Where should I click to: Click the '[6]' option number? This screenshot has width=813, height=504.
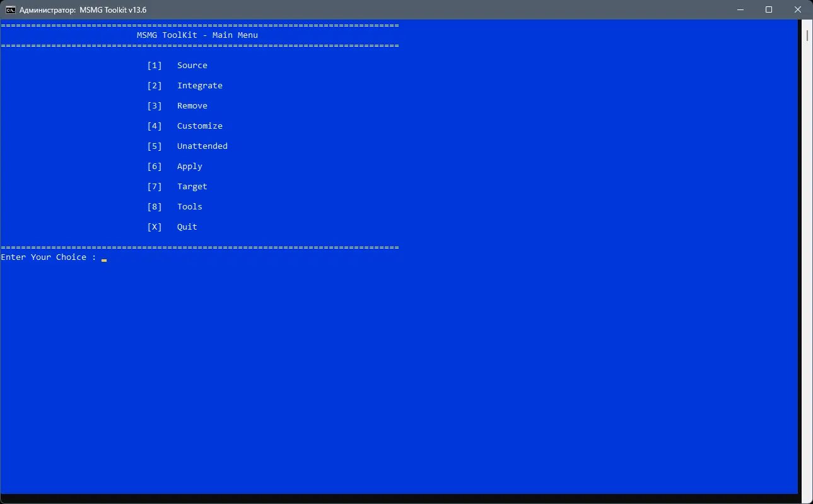[155, 167]
